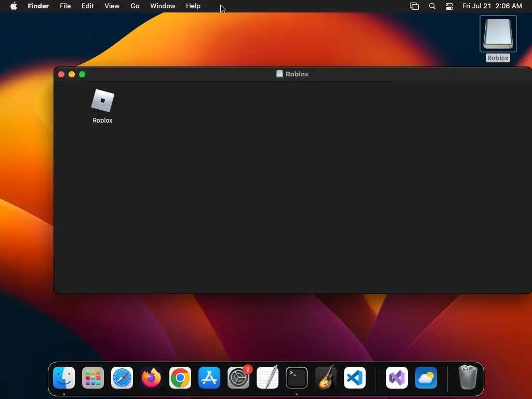Open the Finder menu
Image resolution: width=532 pixels, height=399 pixels.
tap(38, 6)
